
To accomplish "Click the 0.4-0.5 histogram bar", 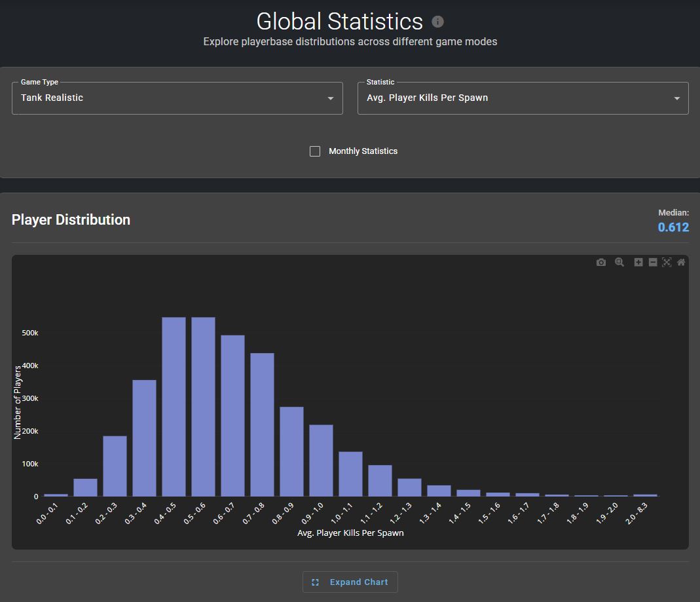I will click(x=174, y=407).
